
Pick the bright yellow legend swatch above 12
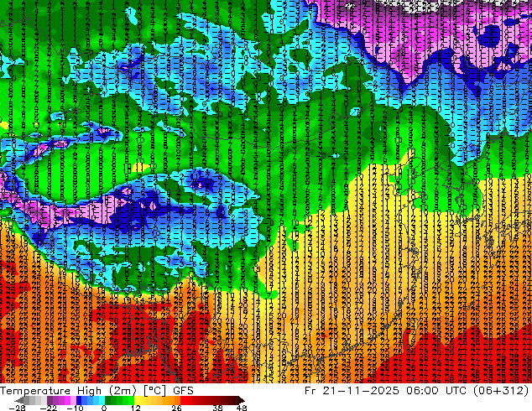tap(137, 400)
